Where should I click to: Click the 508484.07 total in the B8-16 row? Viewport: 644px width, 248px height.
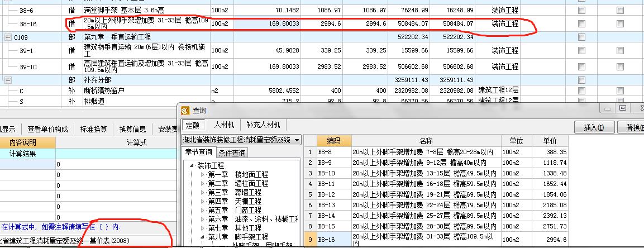pyautogui.click(x=413, y=24)
